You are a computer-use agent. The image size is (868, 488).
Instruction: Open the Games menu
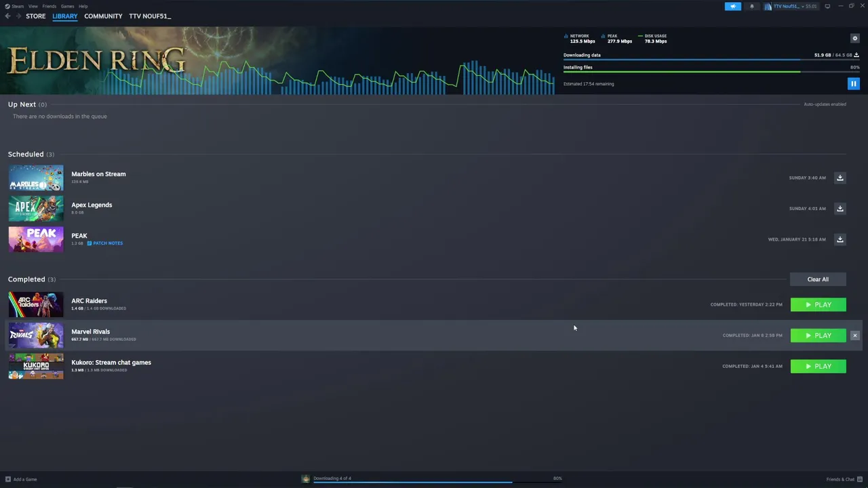click(x=67, y=6)
